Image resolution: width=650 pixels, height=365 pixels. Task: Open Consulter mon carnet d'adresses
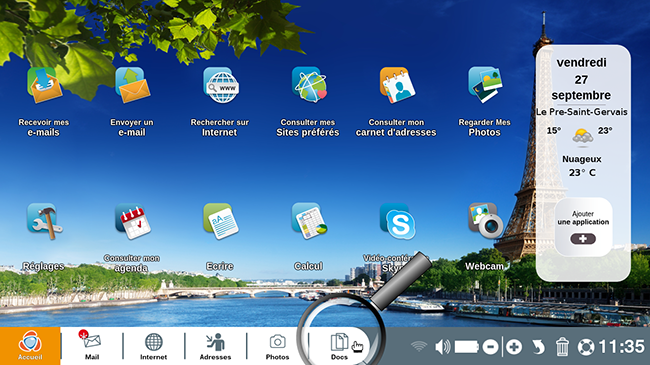pyautogui.click(x=397, y=85)
